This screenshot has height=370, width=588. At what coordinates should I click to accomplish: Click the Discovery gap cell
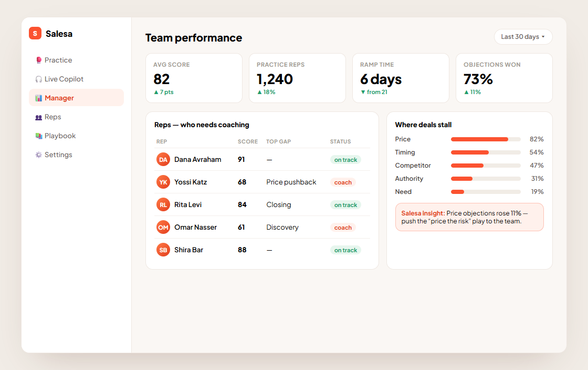point(282,227)
